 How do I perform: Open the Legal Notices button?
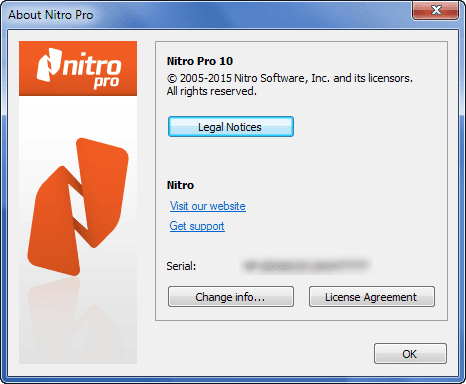coord(231,127)
